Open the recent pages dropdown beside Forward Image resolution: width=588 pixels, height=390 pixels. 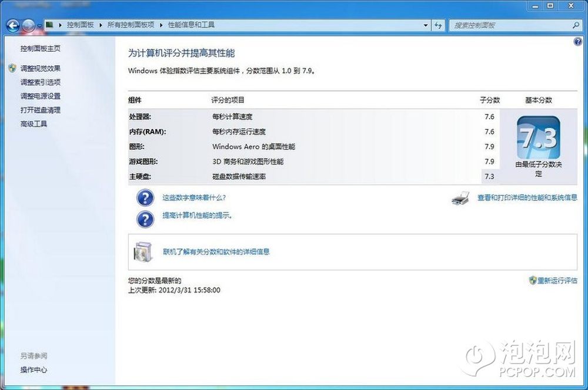(39, 26)
